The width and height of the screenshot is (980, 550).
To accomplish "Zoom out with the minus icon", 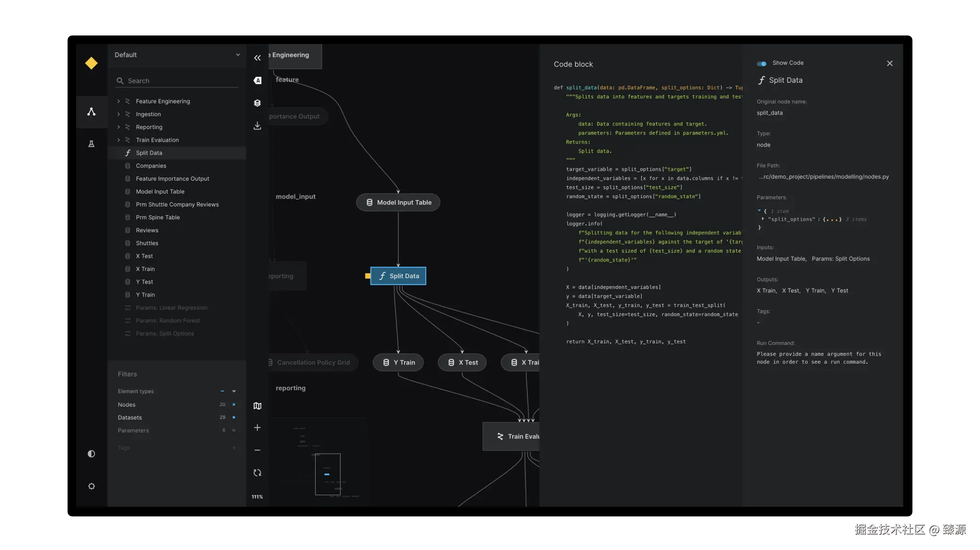I will tap(257, 450).
